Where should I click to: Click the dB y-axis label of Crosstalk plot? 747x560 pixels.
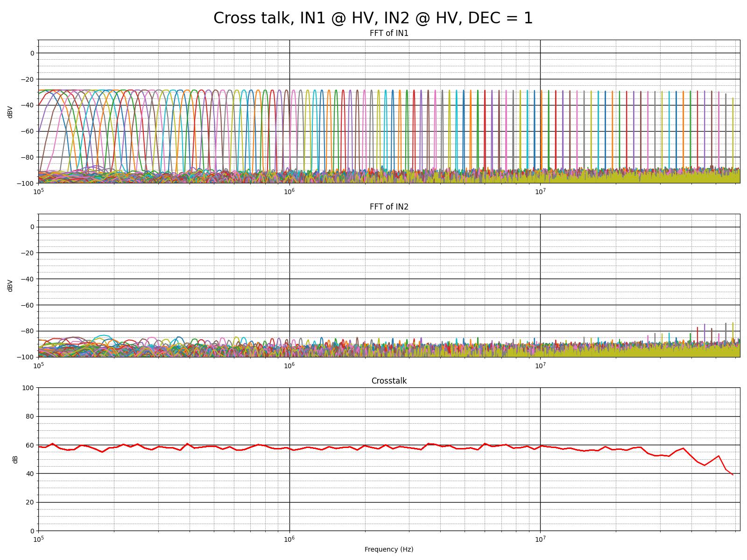15,459
